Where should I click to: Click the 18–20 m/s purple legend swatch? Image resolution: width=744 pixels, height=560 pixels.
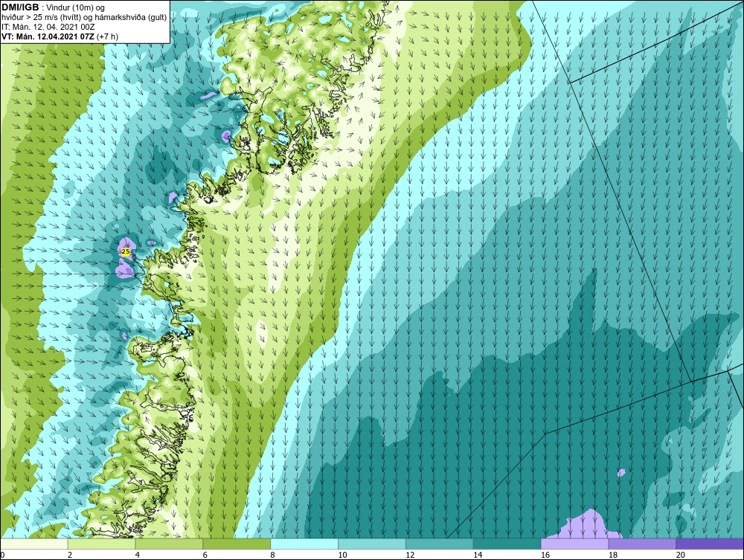[643, 544]
